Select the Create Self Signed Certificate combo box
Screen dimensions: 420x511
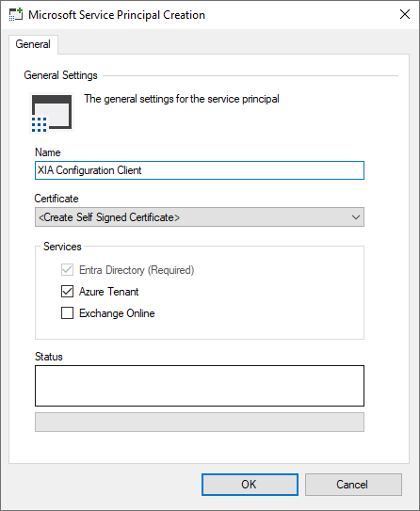[x=200, y=217]
